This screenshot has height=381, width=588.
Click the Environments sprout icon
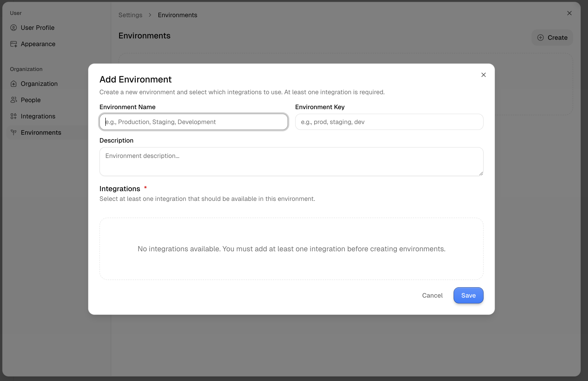click(x=14, y=132)
